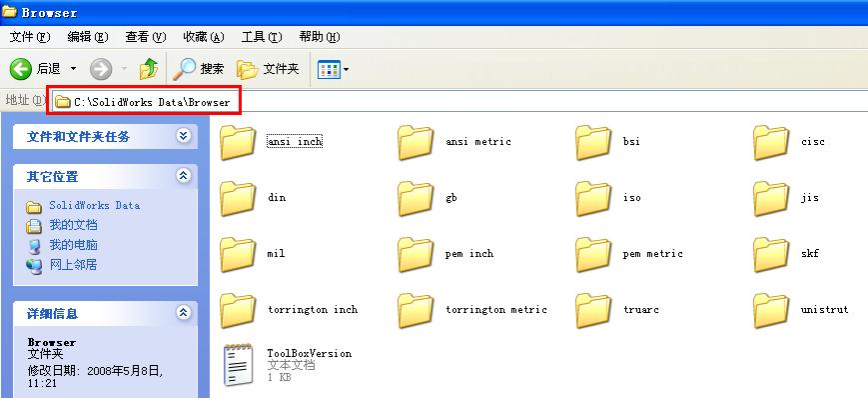Image resolution: width=868 pixels, height=398 pixels.
Task: Select the ansi metric folder icon
Action: pyautogui.click(x=416, y=142)
